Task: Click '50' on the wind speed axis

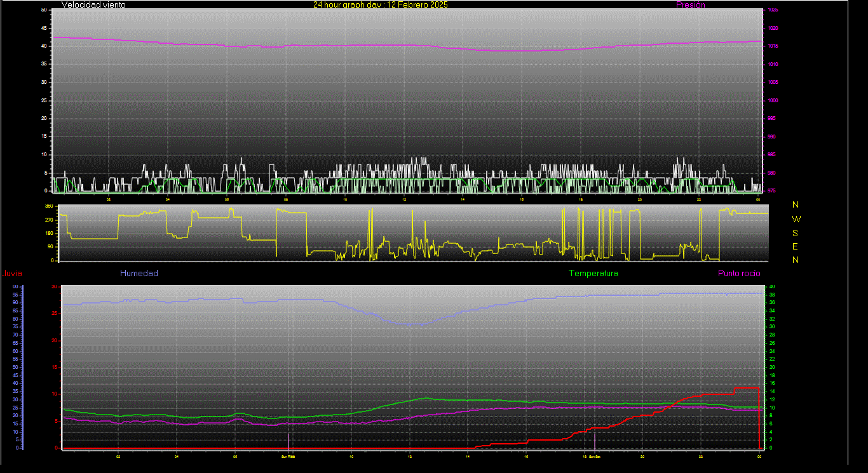Action: click(43, 10)
